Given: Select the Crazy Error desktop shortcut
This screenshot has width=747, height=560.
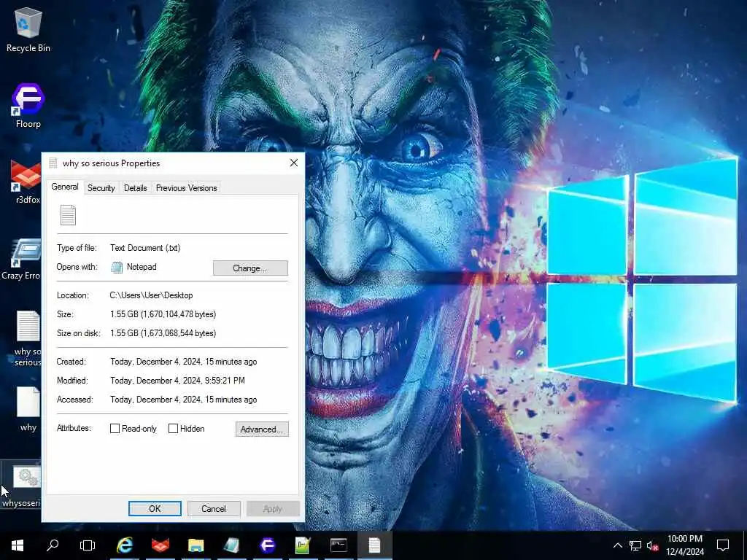Looking at the screenshot, I should pyautogui.click(x=21, y=259).
